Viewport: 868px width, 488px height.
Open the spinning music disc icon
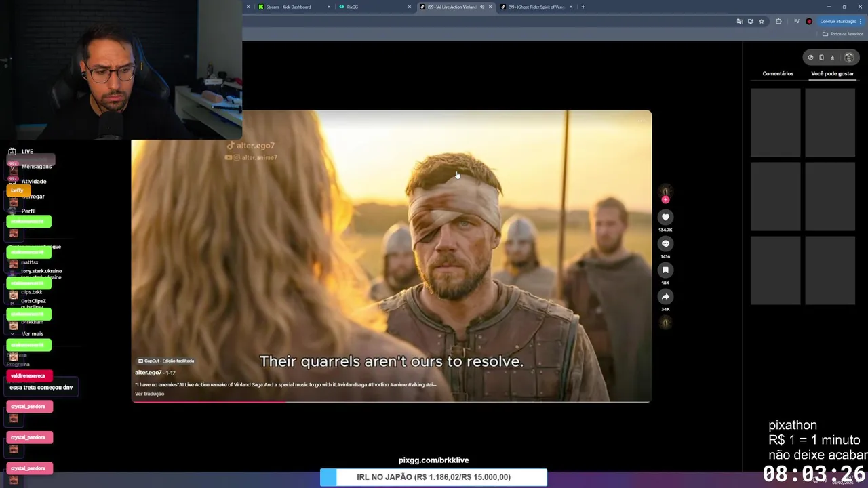(665, 323)
